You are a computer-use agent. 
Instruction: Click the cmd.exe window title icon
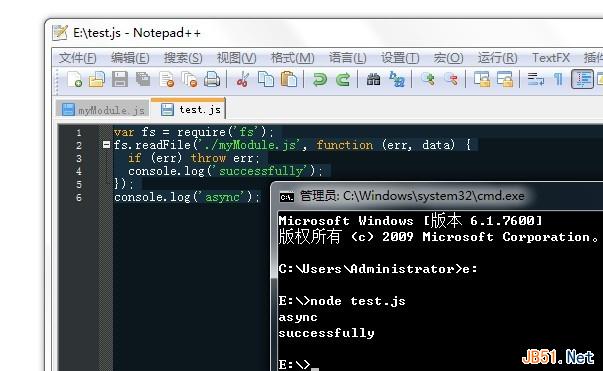point(287,197)
